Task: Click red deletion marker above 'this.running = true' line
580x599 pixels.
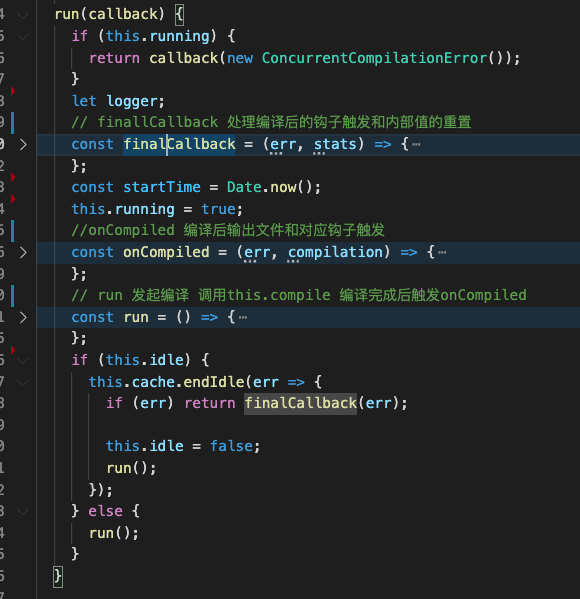Action: coord(13,199)
